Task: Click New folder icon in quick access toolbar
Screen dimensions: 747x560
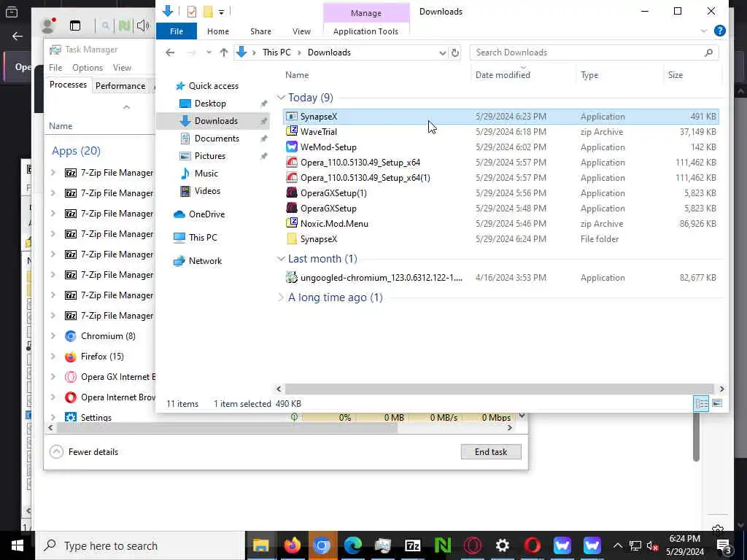Action: [208, 11]
